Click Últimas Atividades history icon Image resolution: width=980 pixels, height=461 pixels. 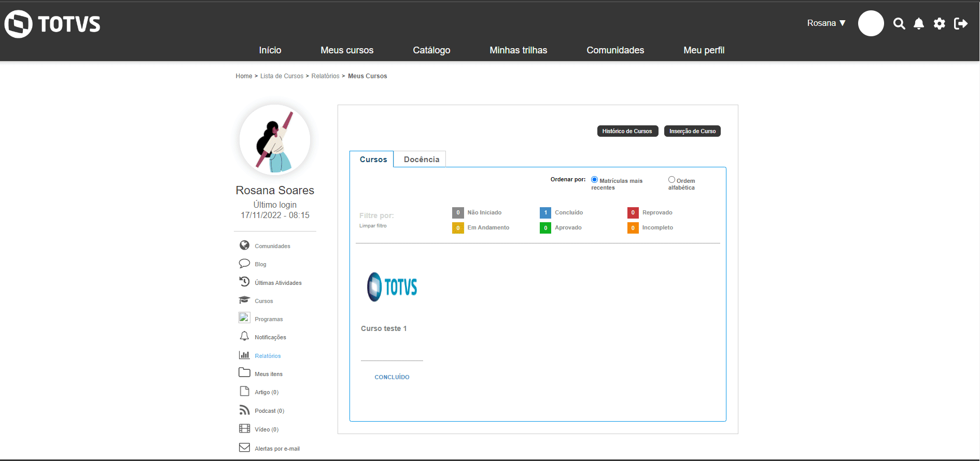tap(244, 282)
